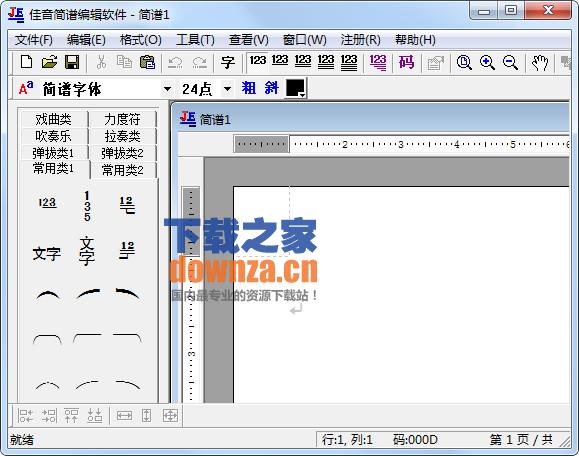Click the align left icon in bottom toolbar
Screen dimensions: 579x456
26,416
